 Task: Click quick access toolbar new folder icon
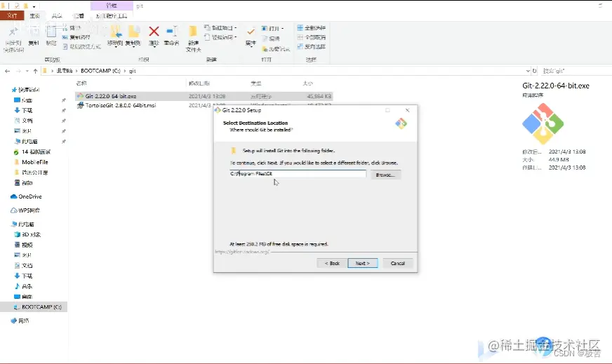(26, 6)
